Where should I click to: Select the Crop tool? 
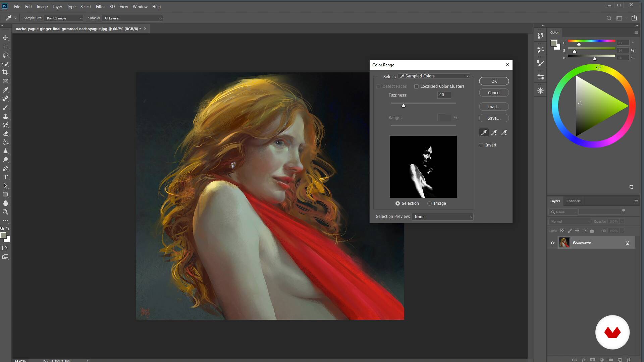tap(5, 72)
